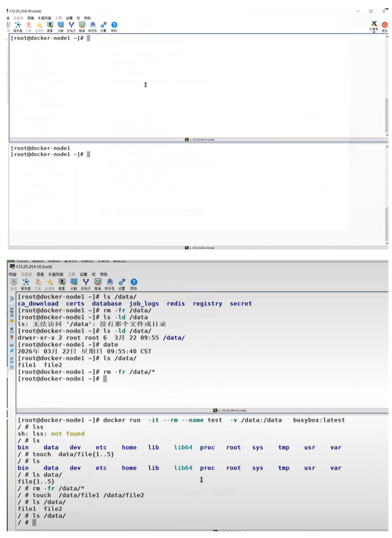The height and width of the screenshot is (538, 392).
Task: Click prompt in top pane of upper window
Action: coord(47,38)
